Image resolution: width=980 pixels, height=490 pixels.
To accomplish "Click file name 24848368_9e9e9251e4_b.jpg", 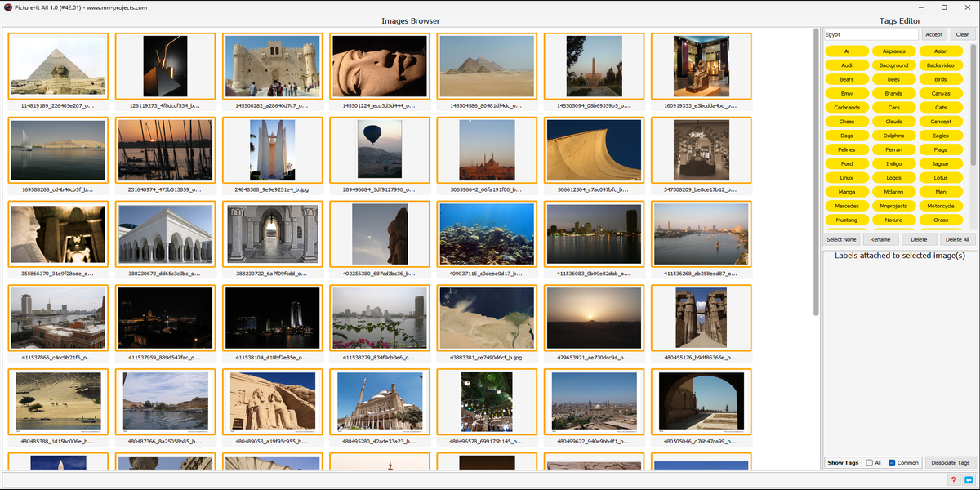I will 272,189.
